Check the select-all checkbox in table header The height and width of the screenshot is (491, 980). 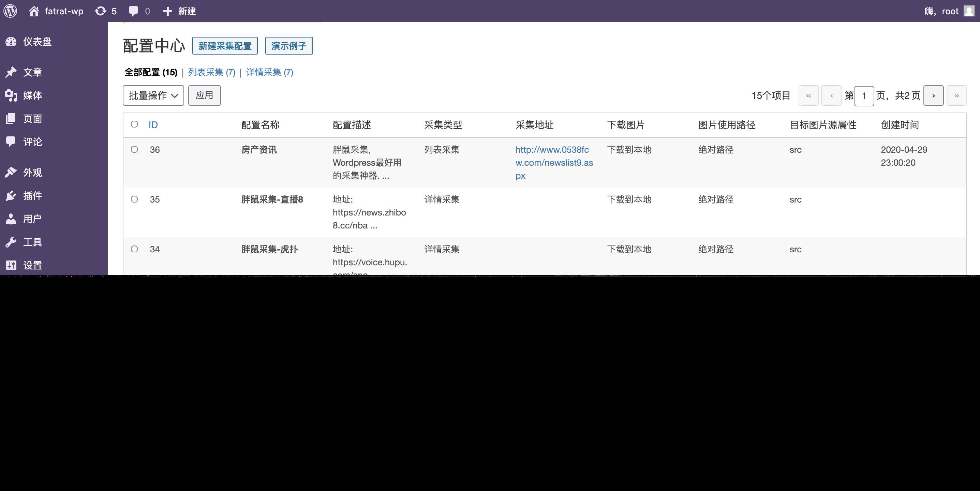pos(134,124)
